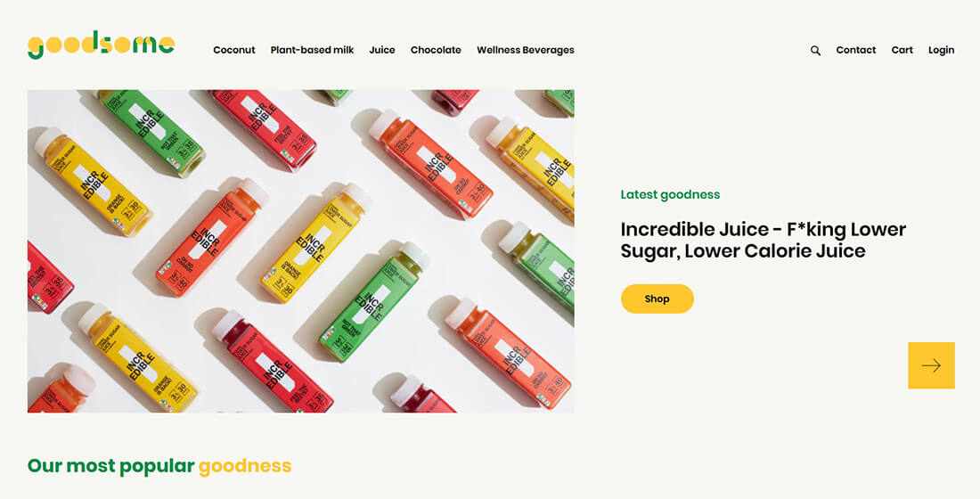
Task: Go home via the goodsome logo
Action: coord(102,45)
